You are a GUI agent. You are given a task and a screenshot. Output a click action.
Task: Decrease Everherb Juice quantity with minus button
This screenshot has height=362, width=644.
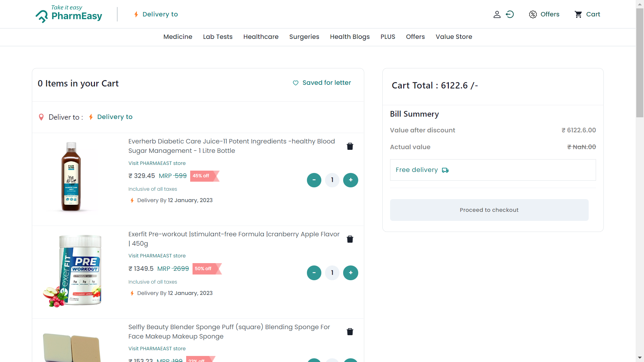coord(314,180)
